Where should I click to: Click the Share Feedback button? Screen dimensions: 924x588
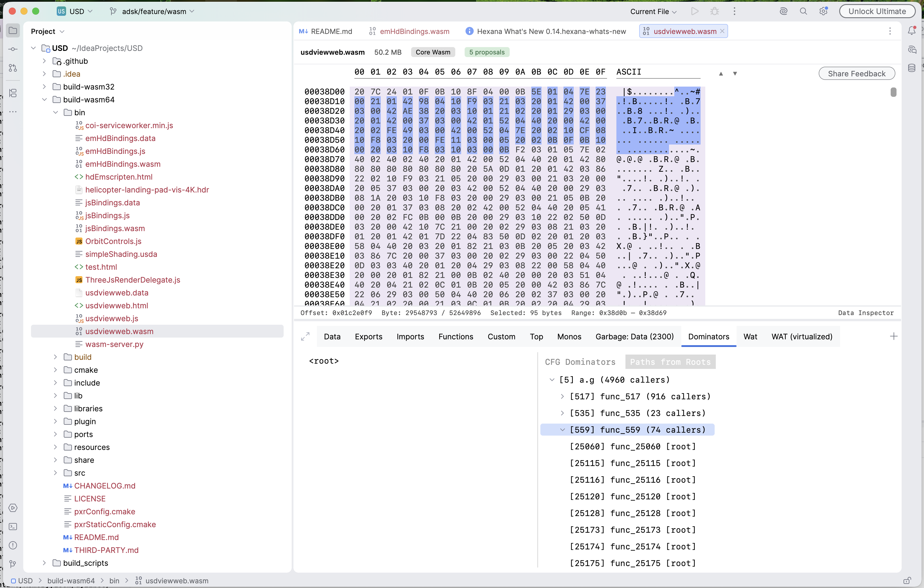856,73
